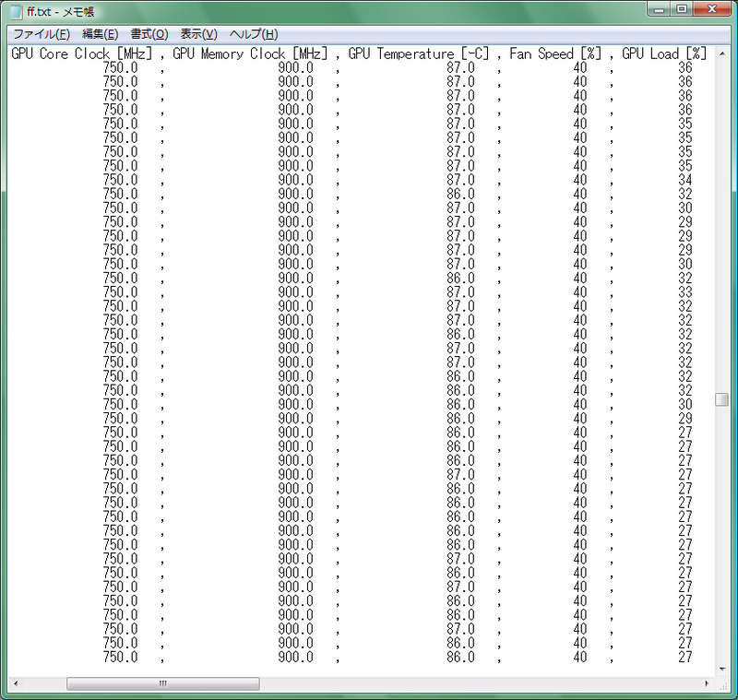Click the vertical scrollbar thumb
Viewport: 738px width, 700px height.
pyautogui.click(x=721, y=399)
